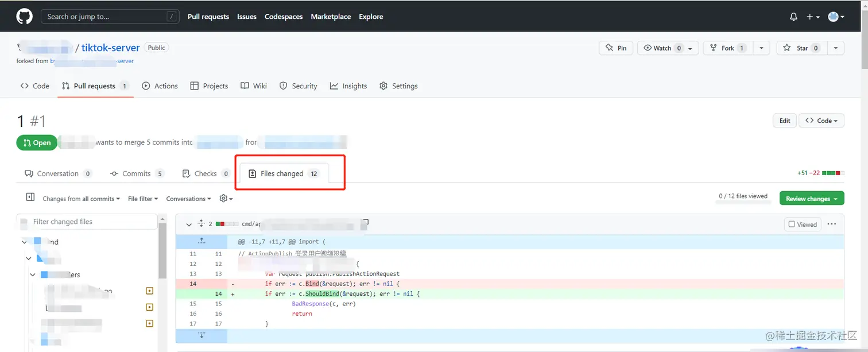This screenshot has width=868, height=352.
Task: Open the Watch dropdown
Action: pos(668,48)
